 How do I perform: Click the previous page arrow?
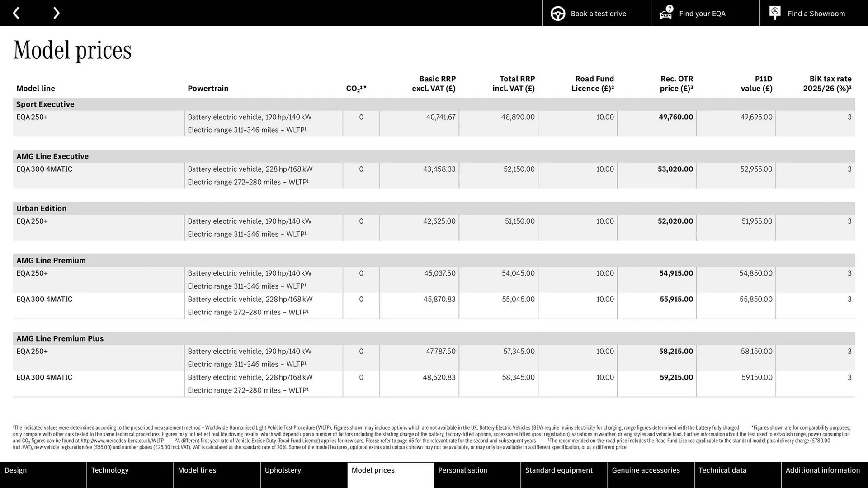[17, 13]
